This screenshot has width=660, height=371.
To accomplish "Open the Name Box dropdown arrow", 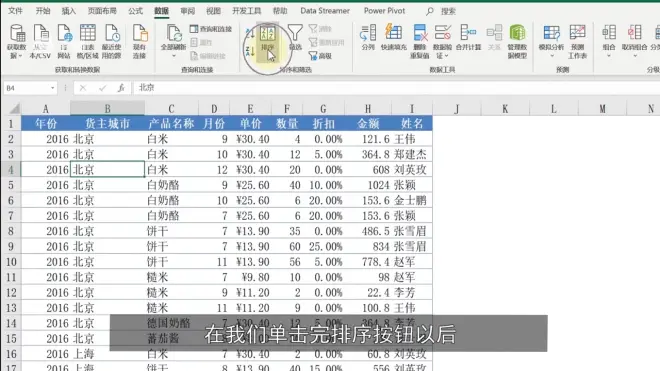I will pyautogui.click(x=53, y=88).
